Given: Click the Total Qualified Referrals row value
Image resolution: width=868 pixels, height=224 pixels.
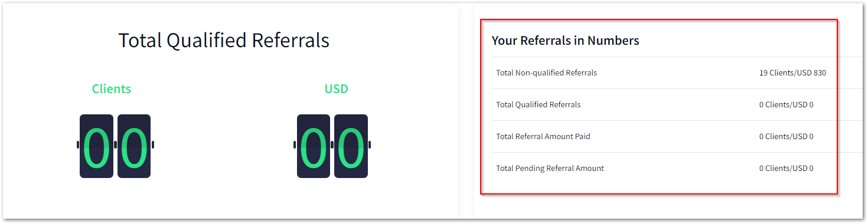Looking at the screenshot, I should [787, 105].
